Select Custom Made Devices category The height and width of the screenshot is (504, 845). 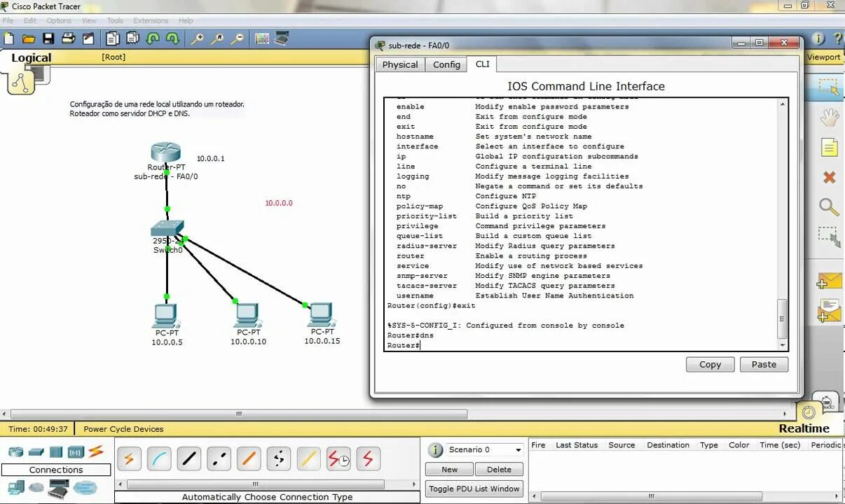58,489
